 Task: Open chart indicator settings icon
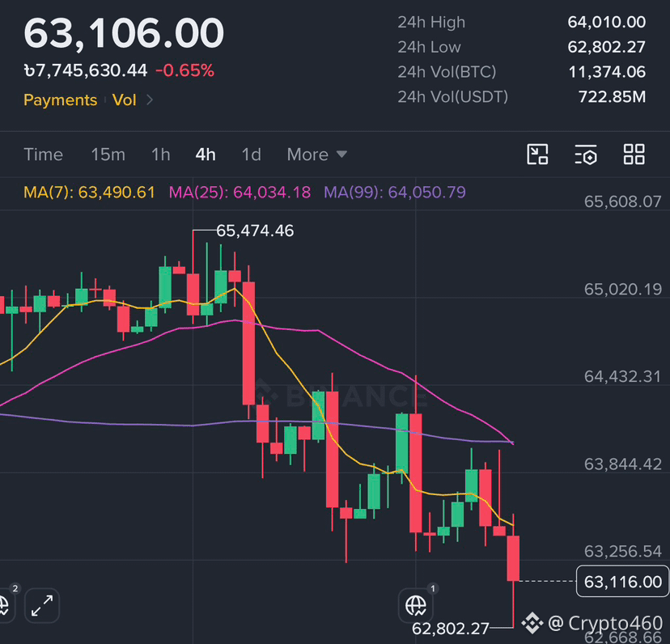coord(586,155)
